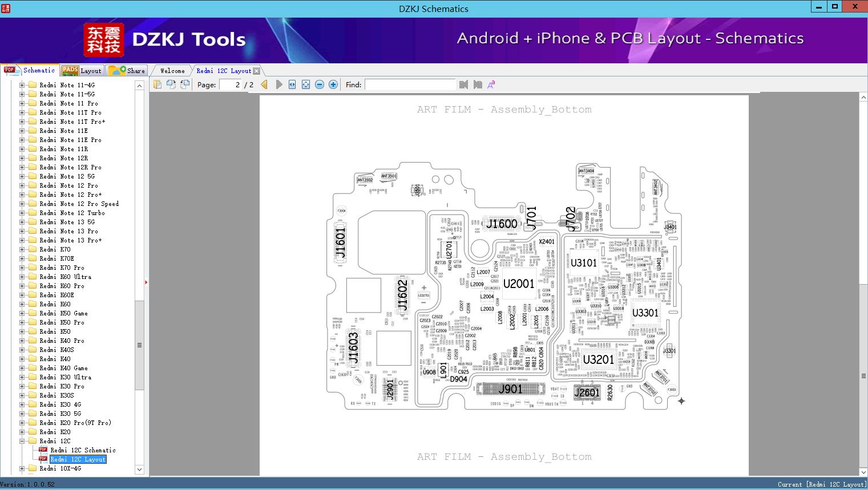The width and height of the screenshot is (868, 490).
Task: Click the tree panel scroll down arrow
Action: [139, 469]
